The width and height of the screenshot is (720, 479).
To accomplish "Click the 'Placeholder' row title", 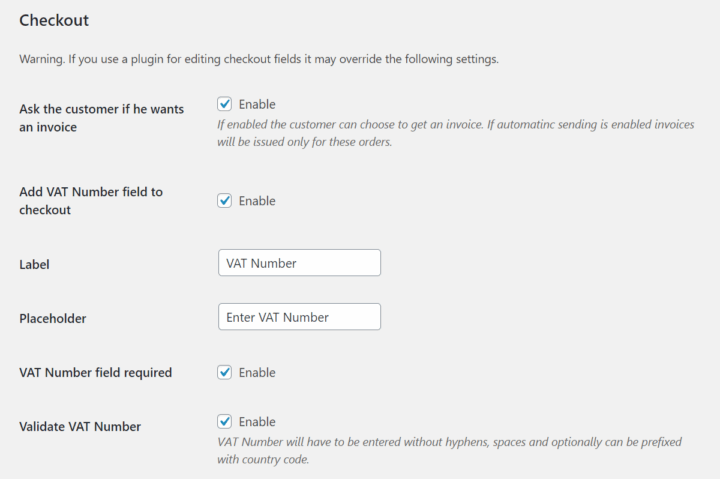I will click(x=52, y=318).
